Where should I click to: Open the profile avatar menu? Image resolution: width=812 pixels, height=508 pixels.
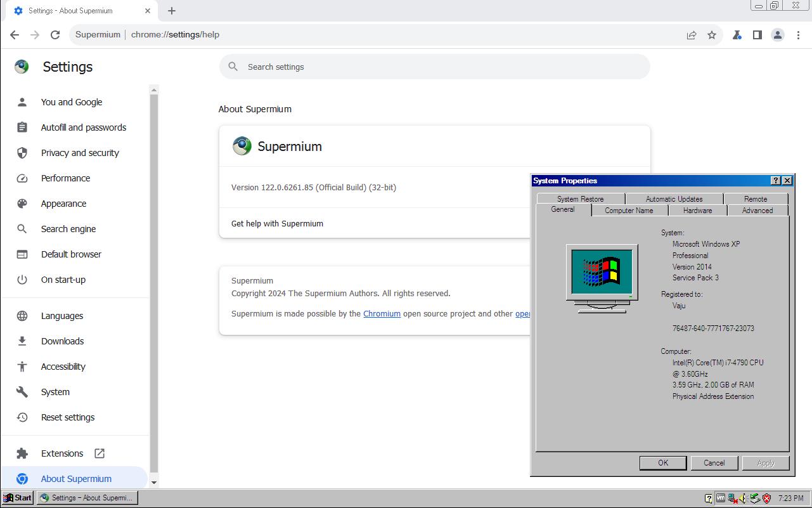point(778,35)
